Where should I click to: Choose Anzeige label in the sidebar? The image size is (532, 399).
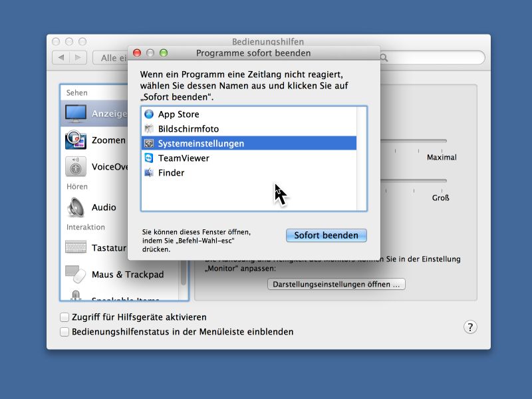click(109, 114)
